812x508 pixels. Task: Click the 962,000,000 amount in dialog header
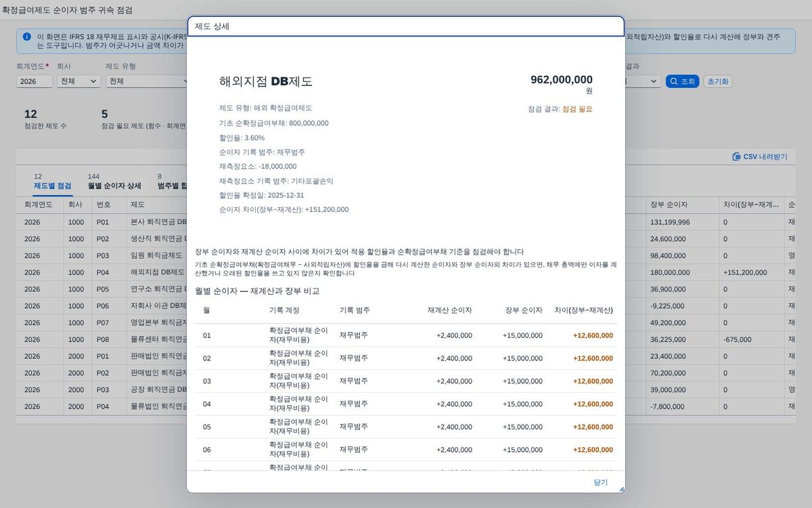click(x=562, y=79)
